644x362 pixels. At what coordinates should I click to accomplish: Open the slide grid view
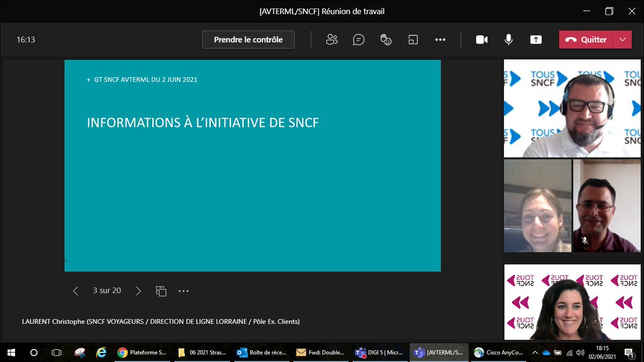pos(161,291)
